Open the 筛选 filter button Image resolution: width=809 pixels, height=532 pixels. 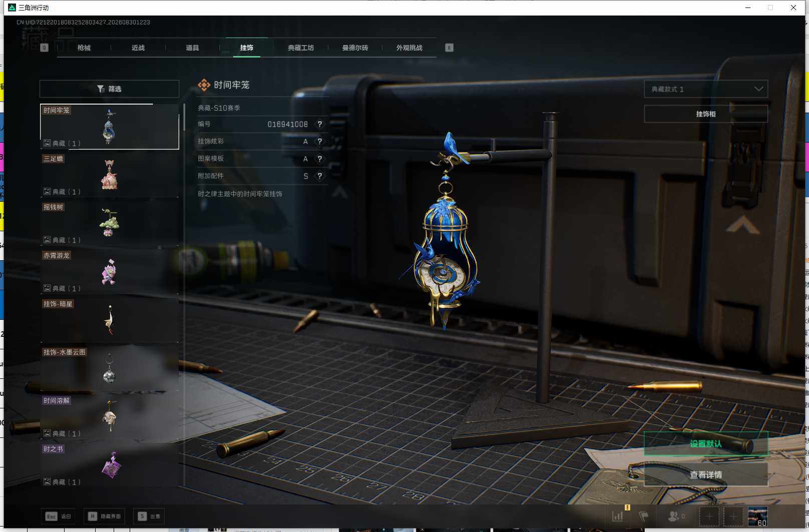pyautogui.click(x=109, y=89)
